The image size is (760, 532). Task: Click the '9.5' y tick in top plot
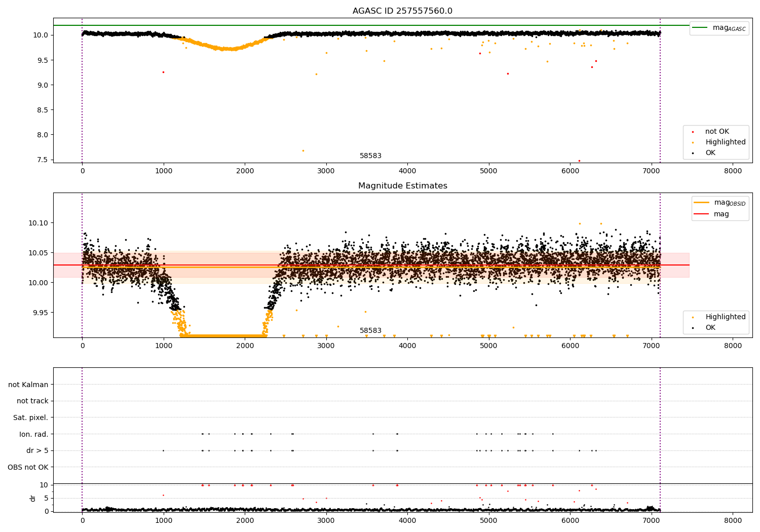pyautogui.click(x=42, y=60)
